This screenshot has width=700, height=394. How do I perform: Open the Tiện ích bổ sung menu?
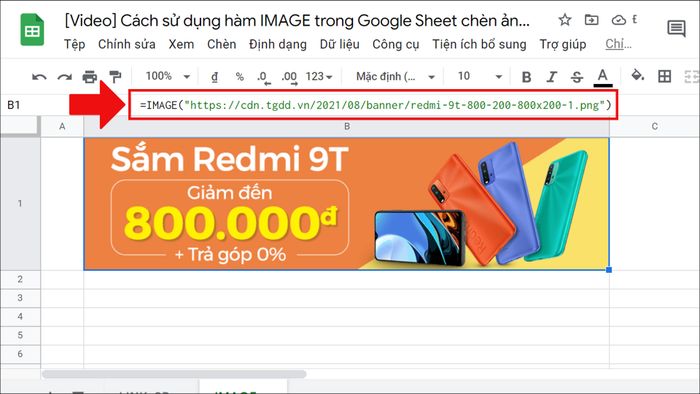479,44
